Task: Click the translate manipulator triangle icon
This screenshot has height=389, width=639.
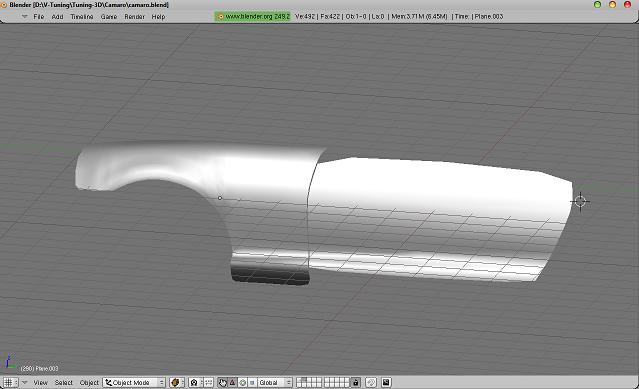Action: [232, 382]
